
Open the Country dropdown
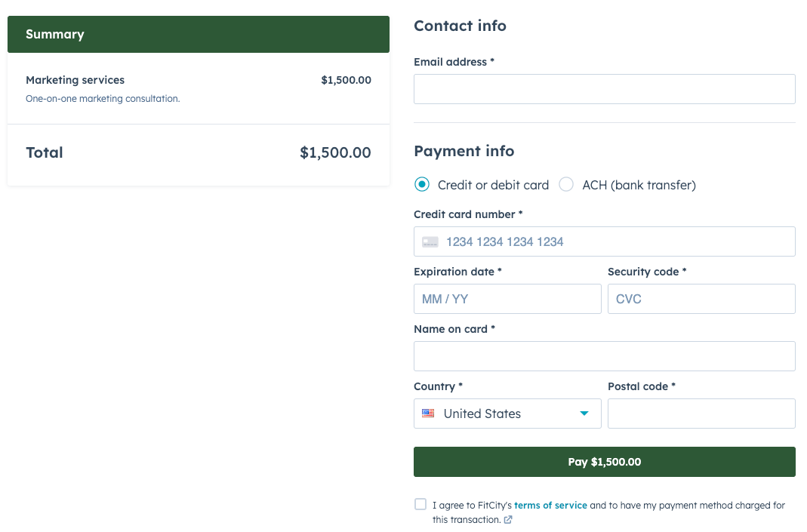[x=507, y=413]
